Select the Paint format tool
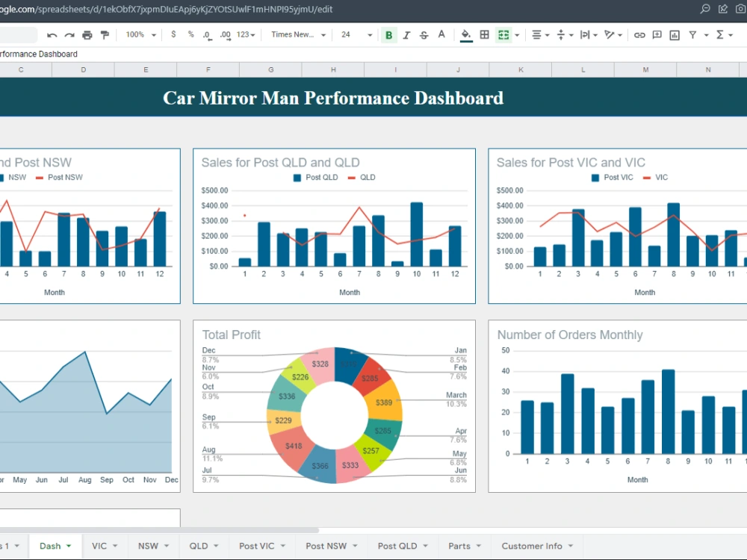Image resolution: width=747 pixels, height=560 pixels. pyautogui.click(x=105, y=34)
